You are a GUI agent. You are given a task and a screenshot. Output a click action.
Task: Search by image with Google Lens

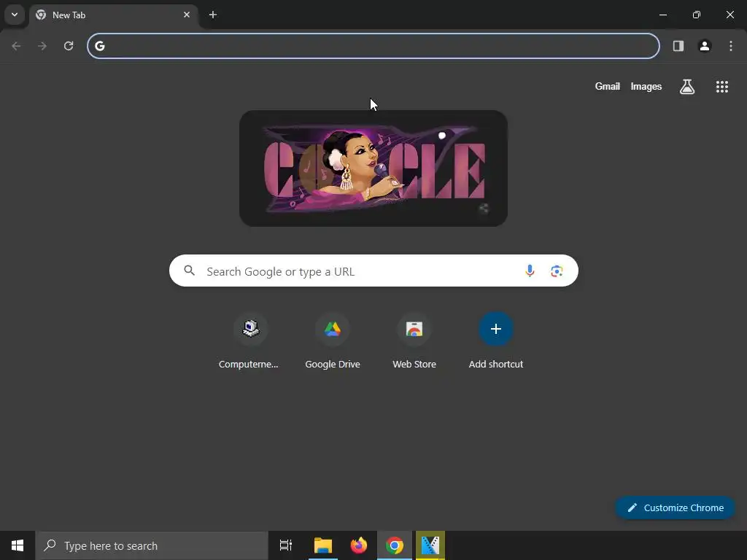coord(557,271)
